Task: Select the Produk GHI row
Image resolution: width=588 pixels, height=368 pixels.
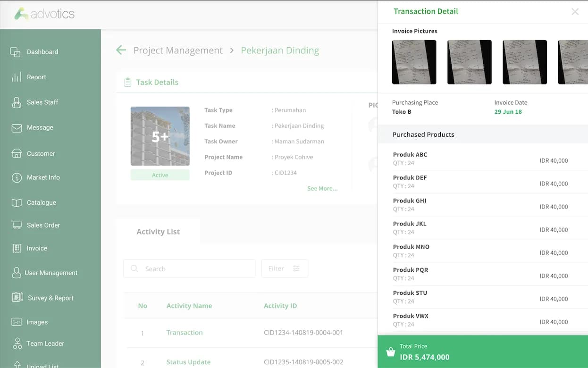Action: tap(483, 205)
